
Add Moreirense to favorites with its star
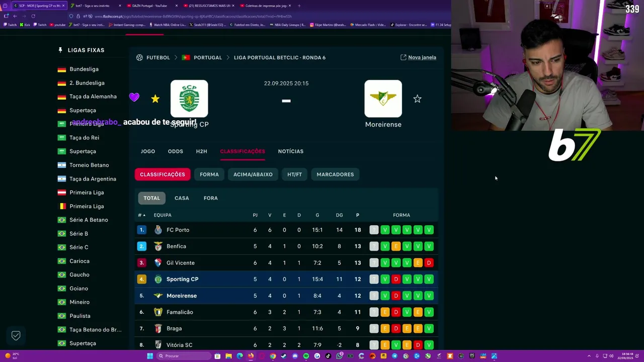[x=417, y=99]
